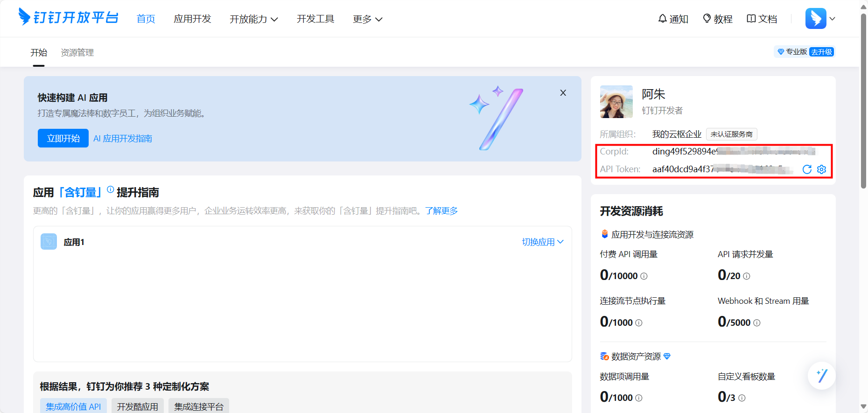Screen dimensions: 868x413
Task: Open the AI 应用开发指南 link
Action: pos(123,139)
